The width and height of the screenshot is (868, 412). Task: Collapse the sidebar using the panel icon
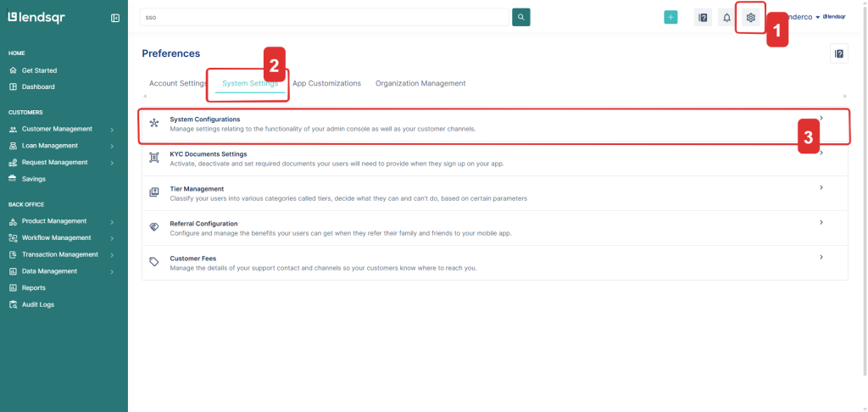(115, 18)
